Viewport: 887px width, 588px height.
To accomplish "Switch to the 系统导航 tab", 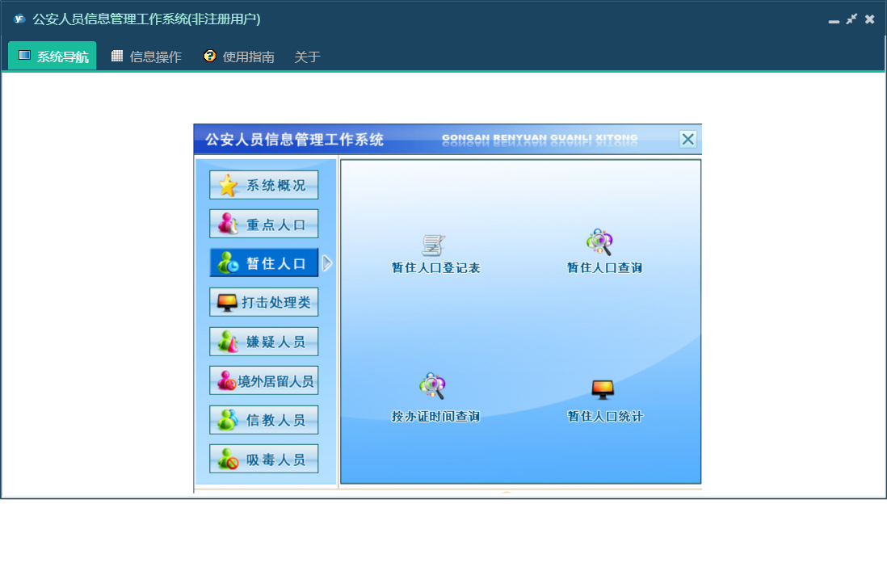I will coord(53,56).
